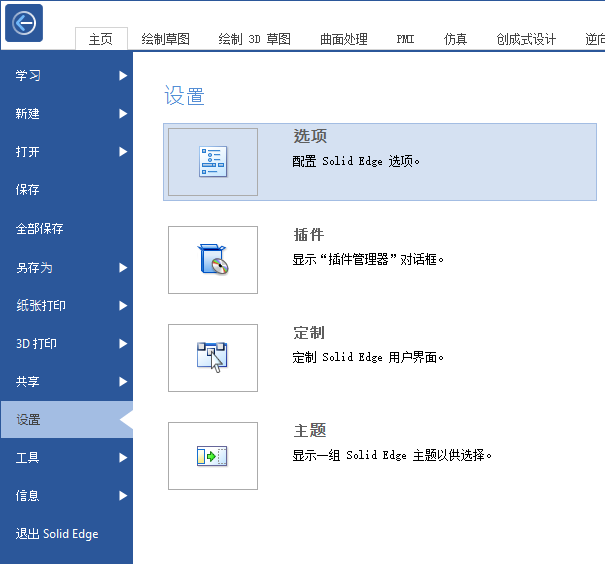Expand the 新建 submenu arrow
The height and width of the screenshot is (564, 605).
pyautogui.click(x=123, y=114)
